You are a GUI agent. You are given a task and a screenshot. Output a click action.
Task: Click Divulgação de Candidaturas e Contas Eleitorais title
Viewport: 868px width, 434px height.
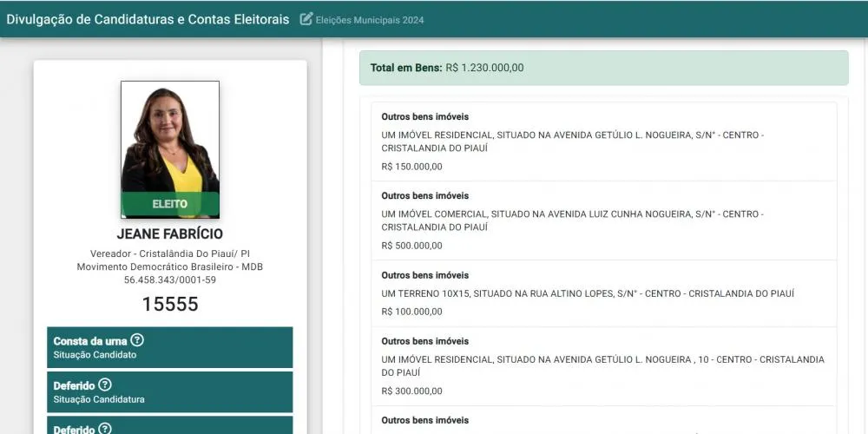coord(148,19)
